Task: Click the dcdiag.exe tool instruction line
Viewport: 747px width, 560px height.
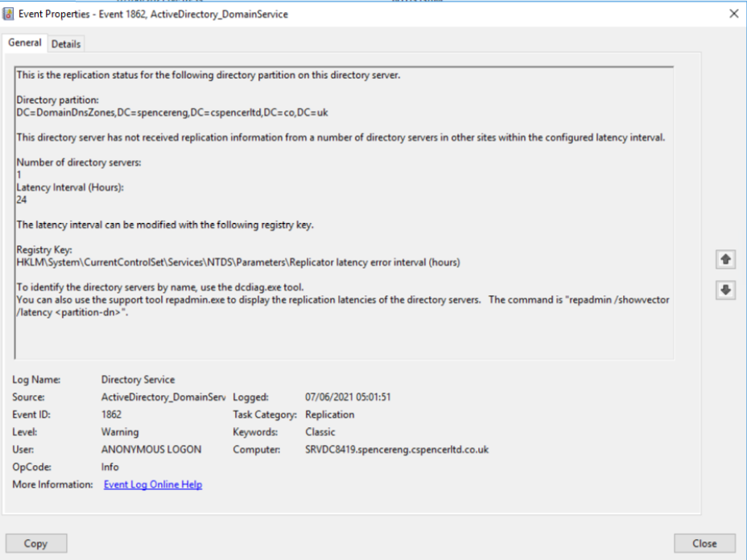Action: pyautogui.click(x=160, y=287)
